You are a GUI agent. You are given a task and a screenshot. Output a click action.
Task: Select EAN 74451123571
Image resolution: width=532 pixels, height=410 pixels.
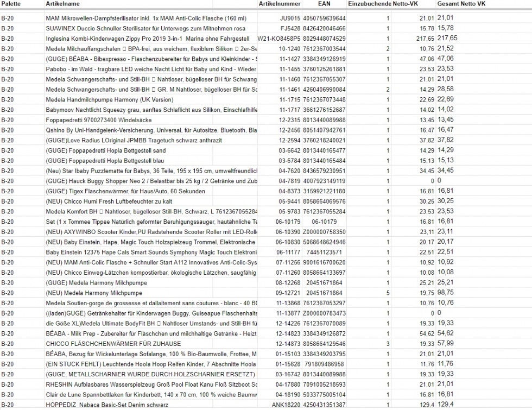[x=324, y=253]
